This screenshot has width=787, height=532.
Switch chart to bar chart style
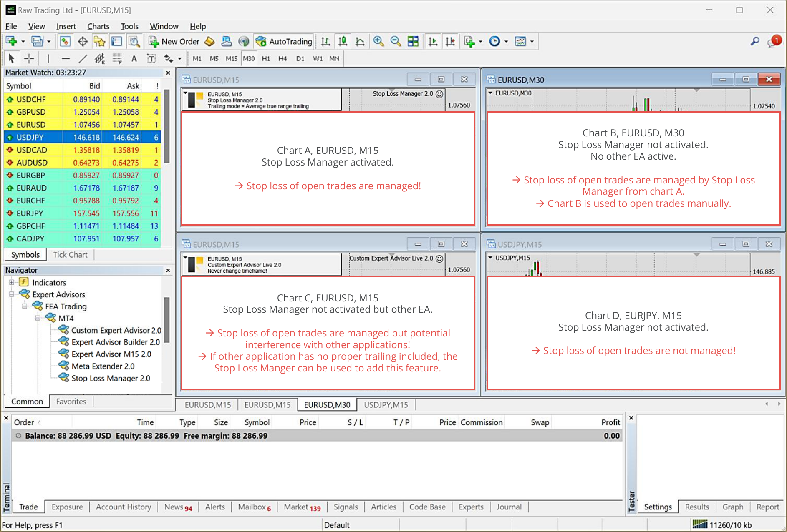pyautogui.click(x=325, y=41)
